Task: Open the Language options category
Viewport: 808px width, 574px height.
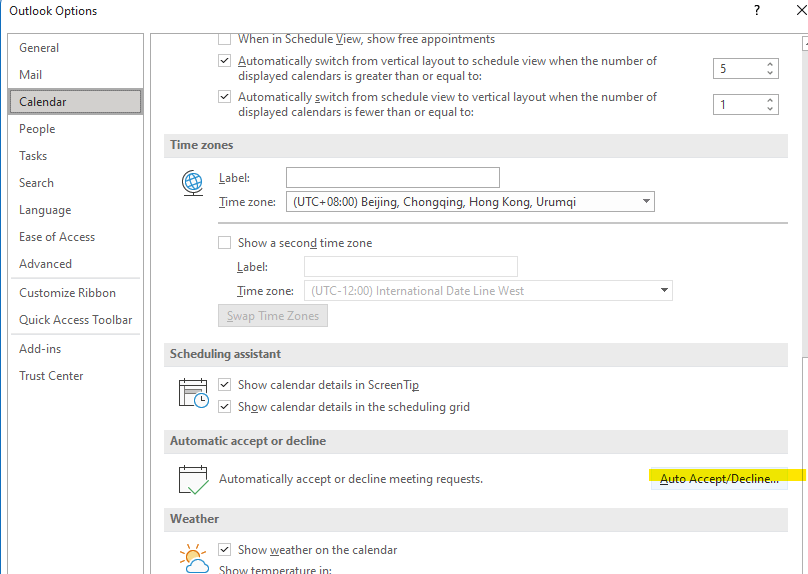Action: pos(76,210)
